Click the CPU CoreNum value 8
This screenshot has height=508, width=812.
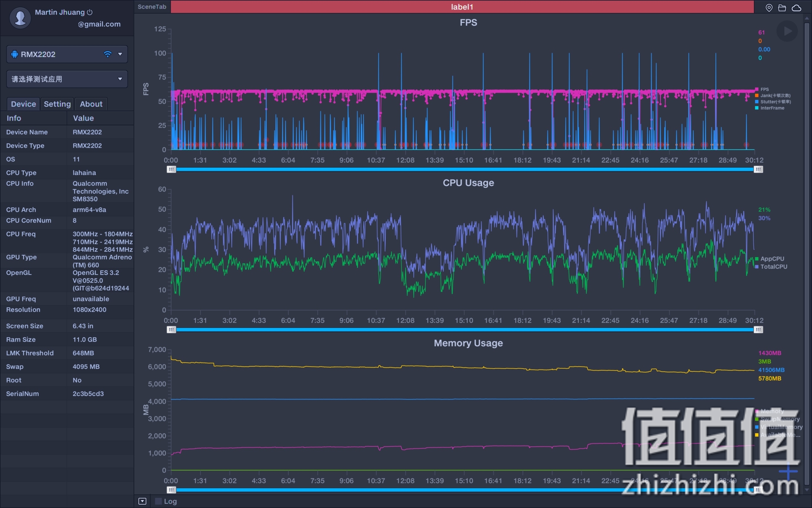point(75,220)
